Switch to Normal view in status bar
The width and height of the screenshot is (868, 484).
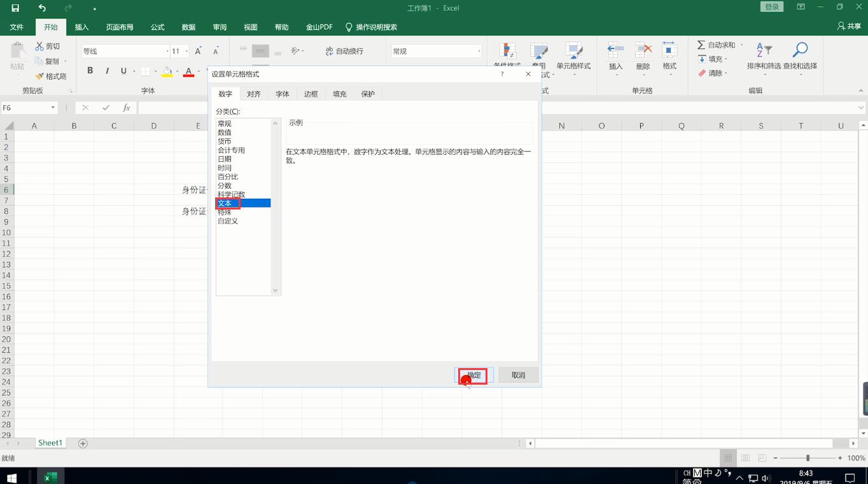coord(728,458)
